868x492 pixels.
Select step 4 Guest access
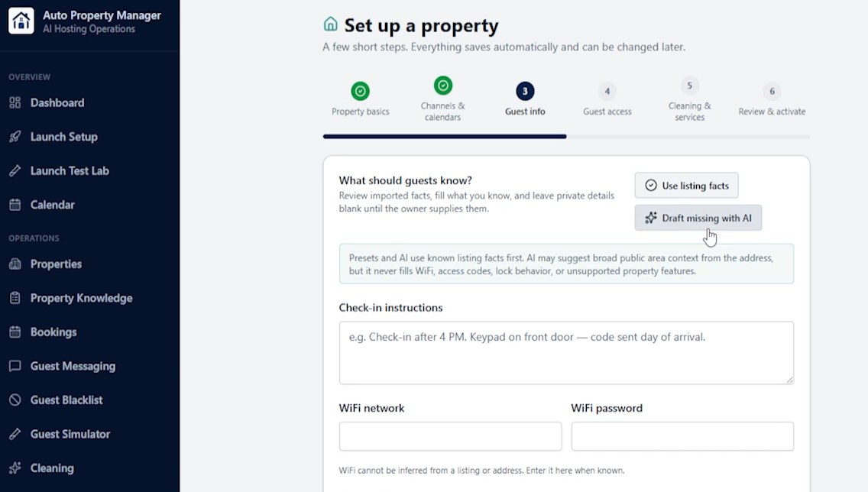(607, 99)
